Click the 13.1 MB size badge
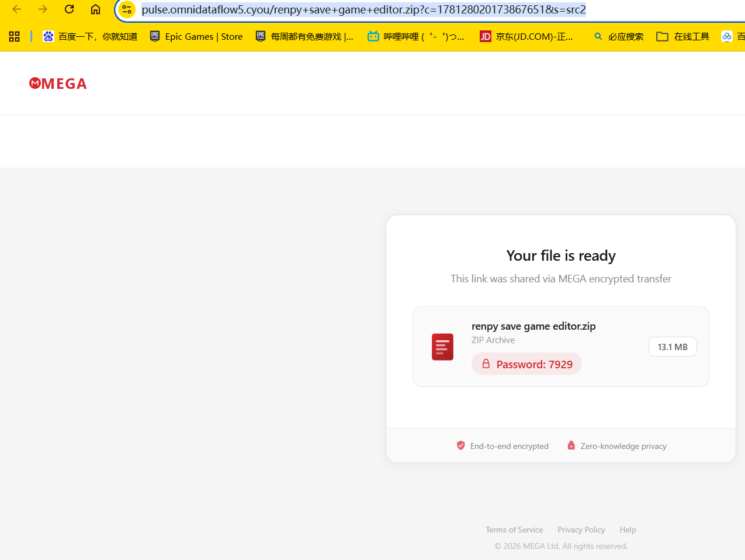Image resolution: width=745 pixels, height=560 pixels. pyautogui.click(x=673, y=347)
